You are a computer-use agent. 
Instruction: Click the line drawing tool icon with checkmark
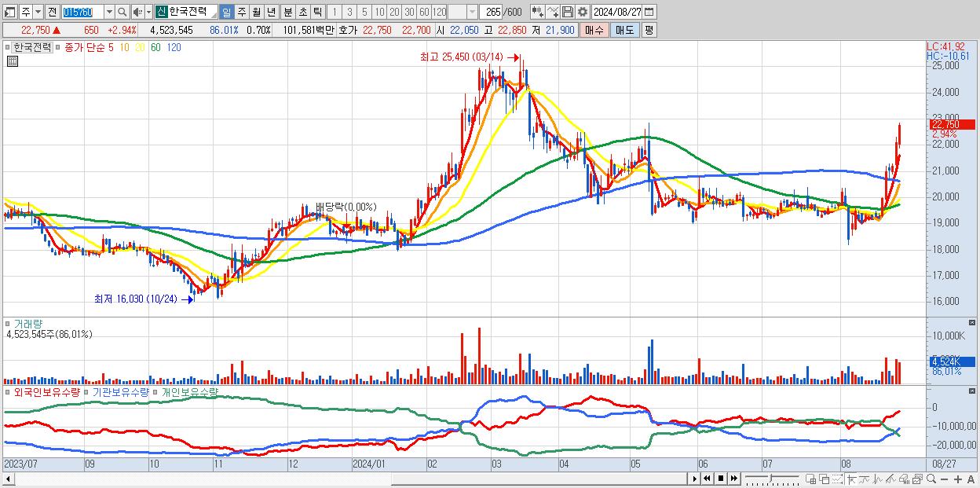coord(553,12)
